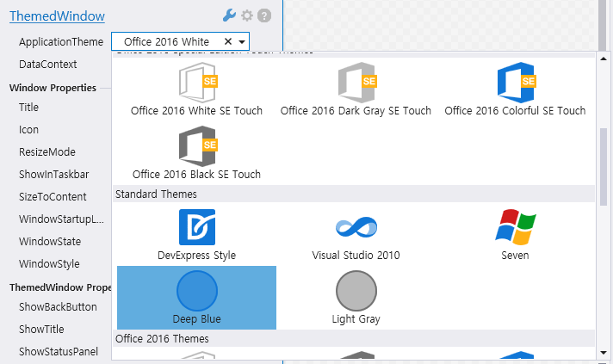Image resolution: width=613 pixels, height=364 pixels.
Task: Select Office 2016 Black SE Touch theme icon
Action: [197, 146]
